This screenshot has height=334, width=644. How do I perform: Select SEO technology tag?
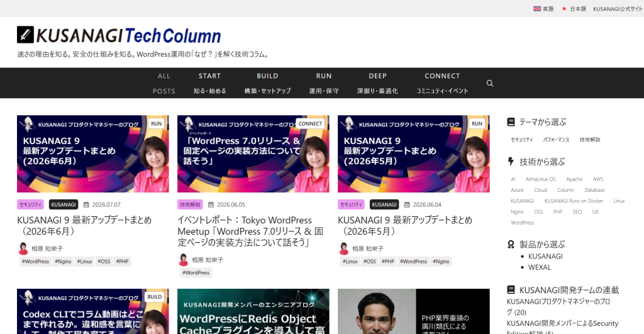577,212
